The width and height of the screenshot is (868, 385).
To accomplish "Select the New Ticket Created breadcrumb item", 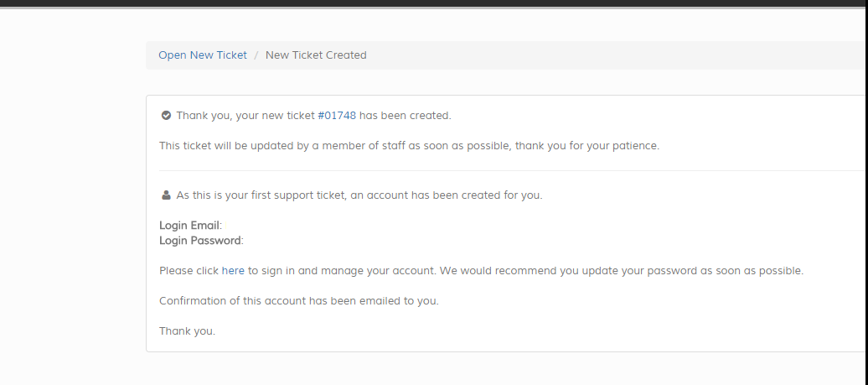I will 316,55.
